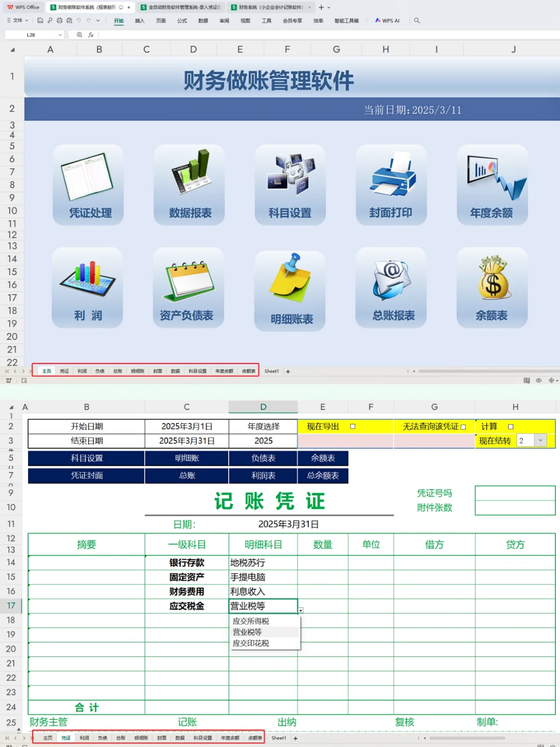Select the 2025年3月1日 start date cell
Screen dimensions: 560x747
pyautogui.click(x=187, y=426)
